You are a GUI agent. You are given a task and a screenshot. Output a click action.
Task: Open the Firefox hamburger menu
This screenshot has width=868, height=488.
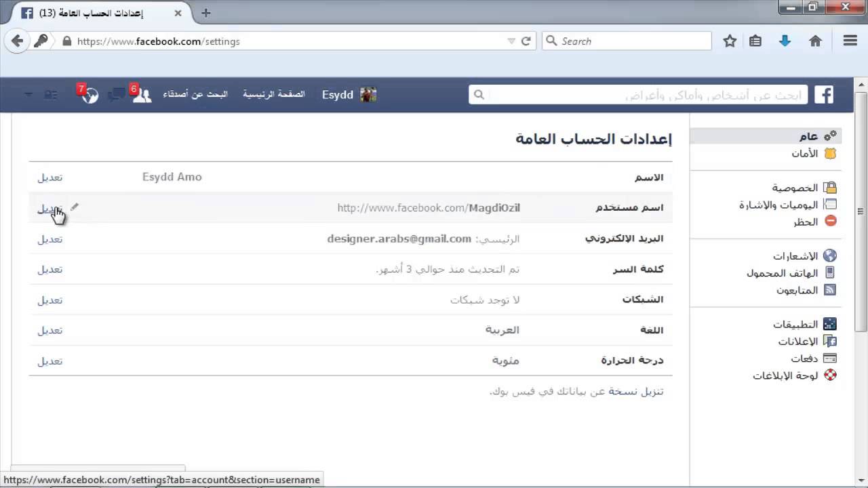pyautogui.click(x=850, y=41)
